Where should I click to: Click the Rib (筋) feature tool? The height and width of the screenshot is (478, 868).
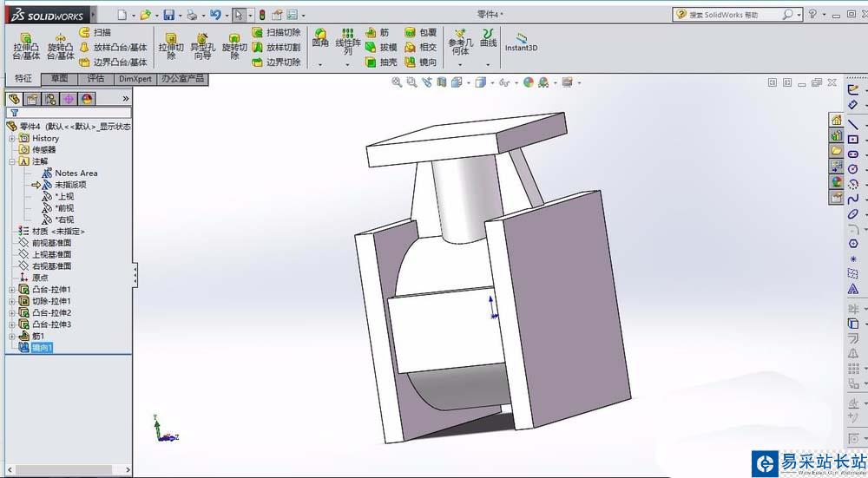coord(377,33)
